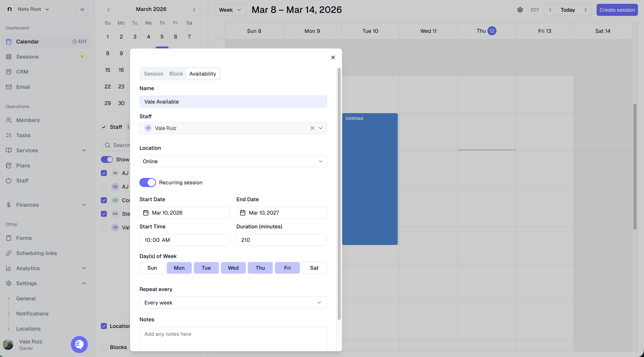
Task: Open the Week view dropdown
Action: pyautogui.click(x=230, y=10)
